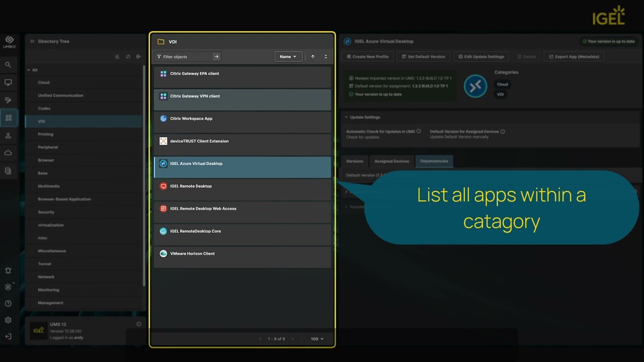The image size is (644, 362).
Task: Click the Cloud category chip
Action: coord(502,84)
